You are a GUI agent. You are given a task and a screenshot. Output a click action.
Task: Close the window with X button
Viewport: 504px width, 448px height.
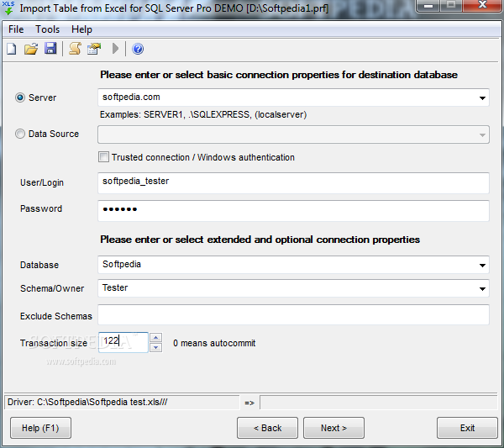coord(482,5)
